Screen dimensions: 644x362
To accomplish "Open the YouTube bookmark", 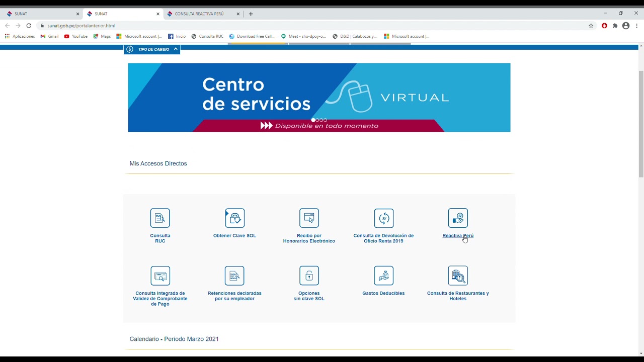I will pos(75,36).
